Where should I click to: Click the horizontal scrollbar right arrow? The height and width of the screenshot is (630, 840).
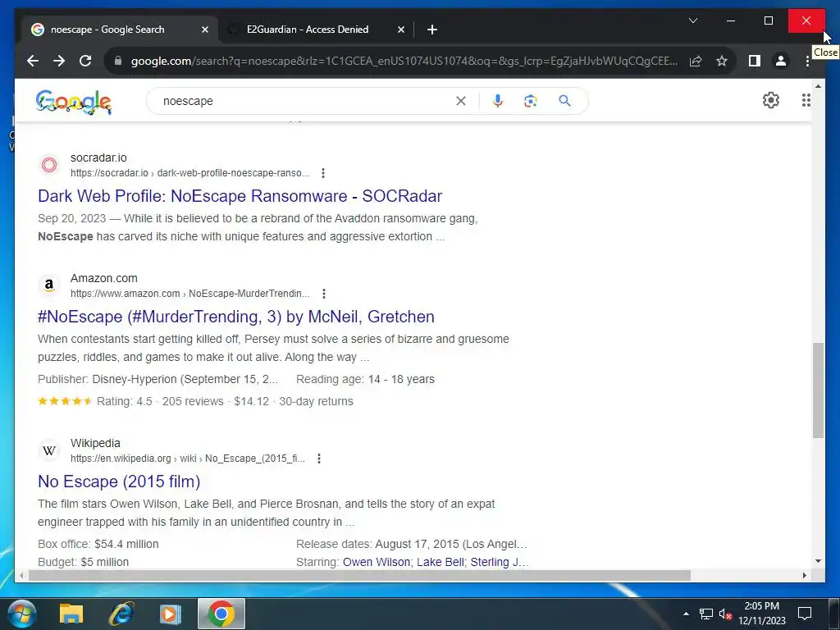tap(804, 576)
